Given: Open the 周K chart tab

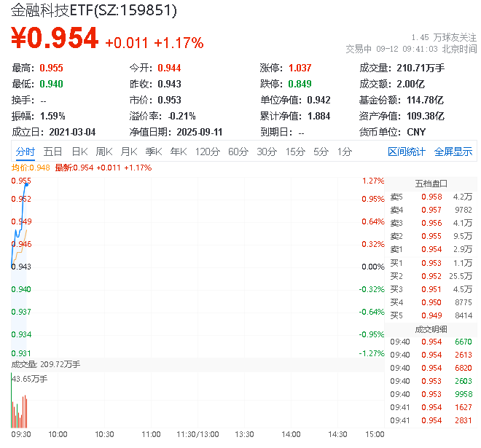Looking at the screenshot, I should click(x=104, y=152).
